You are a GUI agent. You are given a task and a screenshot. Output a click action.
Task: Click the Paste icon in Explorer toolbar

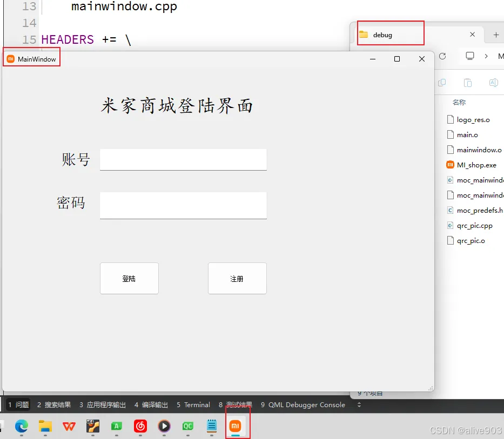[x=468, y=83]
